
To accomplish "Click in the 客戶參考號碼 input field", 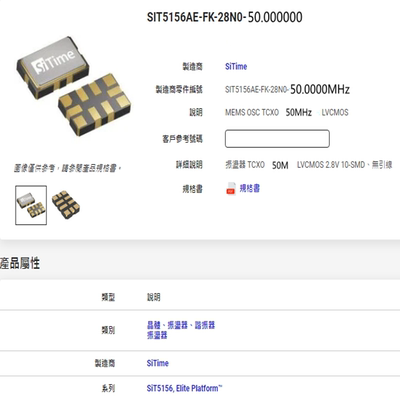I will pyautogui.click(x=277, y=139).
